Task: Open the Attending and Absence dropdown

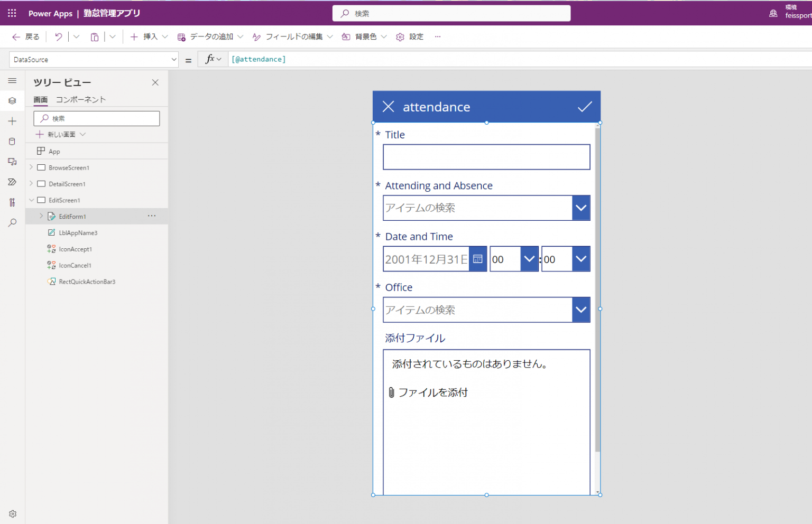Action: 581,208
